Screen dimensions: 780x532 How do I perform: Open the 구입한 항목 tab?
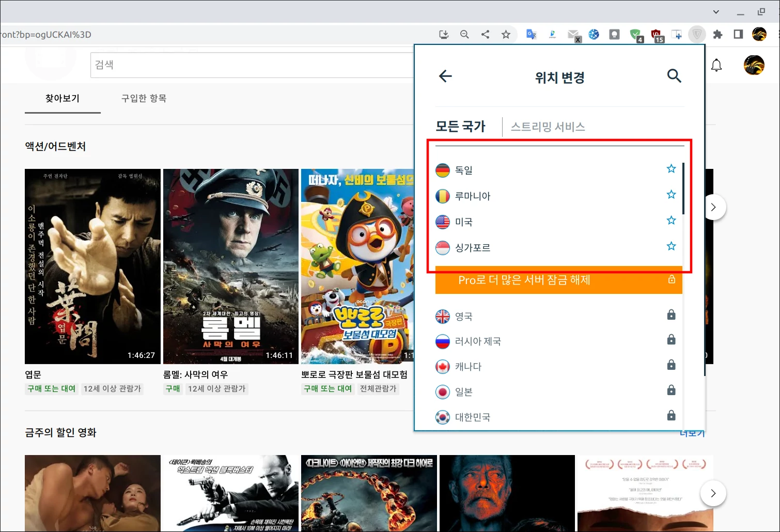click(143, 98)
